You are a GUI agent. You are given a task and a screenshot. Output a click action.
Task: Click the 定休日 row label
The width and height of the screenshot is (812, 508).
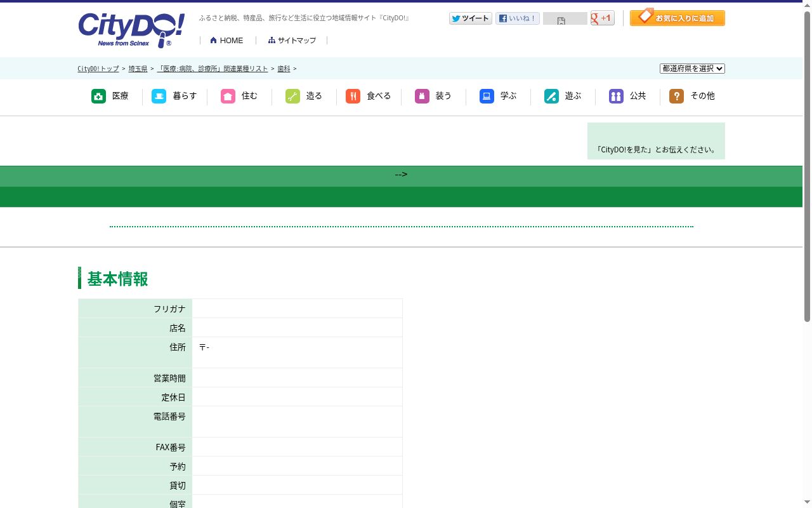click(x=173, y=397)
